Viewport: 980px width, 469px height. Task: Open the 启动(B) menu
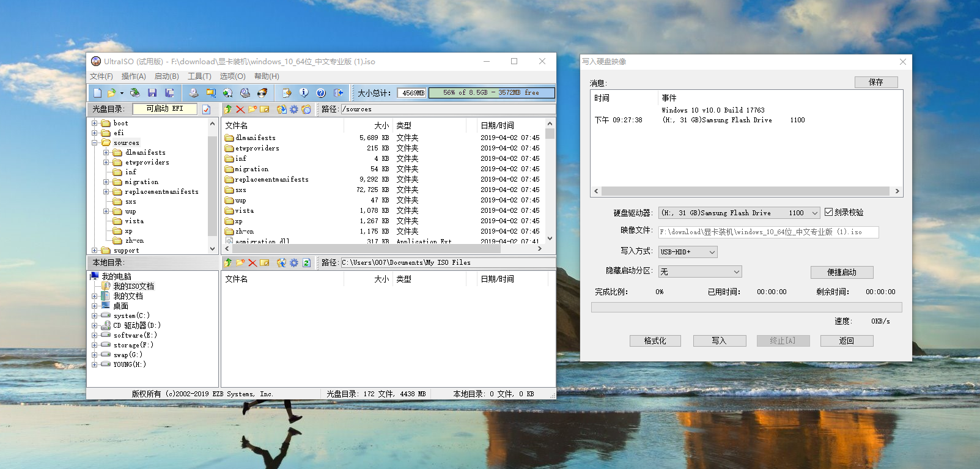[166, 76]
